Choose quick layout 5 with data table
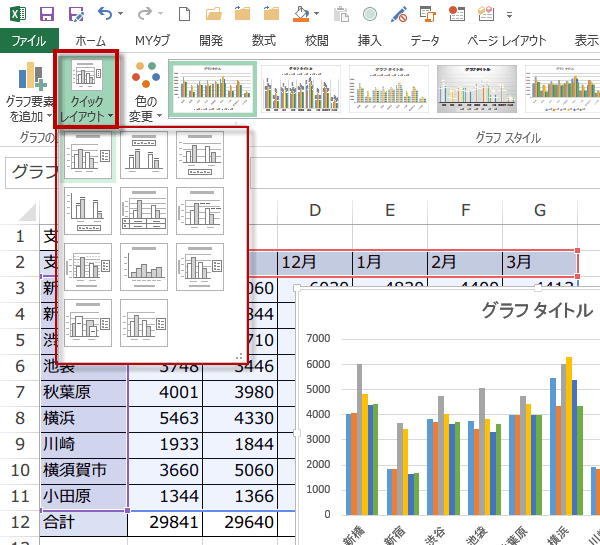 144,211
